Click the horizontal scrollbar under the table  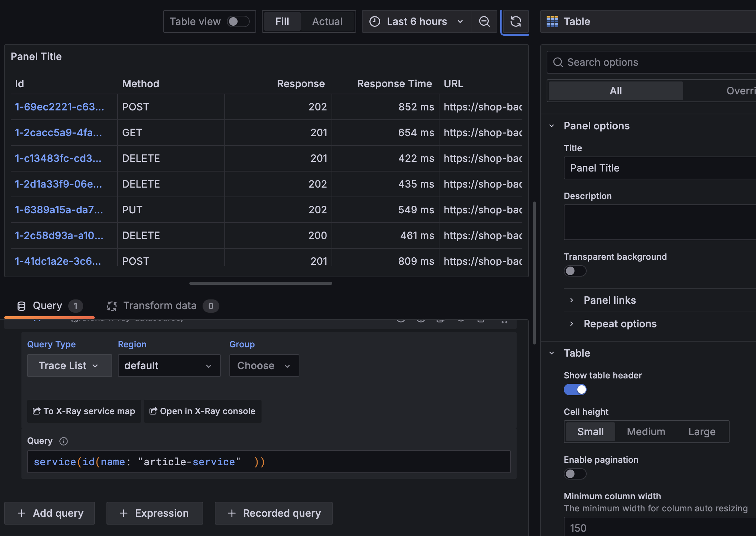260,283
